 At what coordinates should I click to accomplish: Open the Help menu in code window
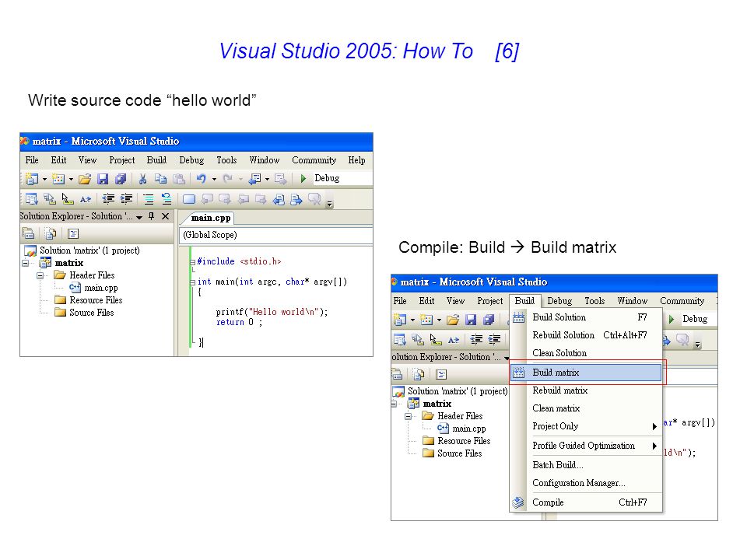[x=357, y=160]
